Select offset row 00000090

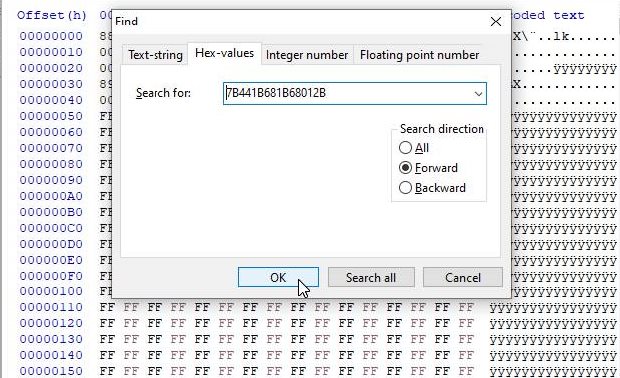click(51, 180)
